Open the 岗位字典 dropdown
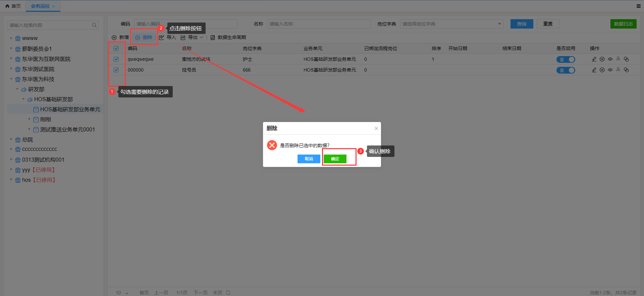This screenshot has width=644, height=296. click(452, 24)
